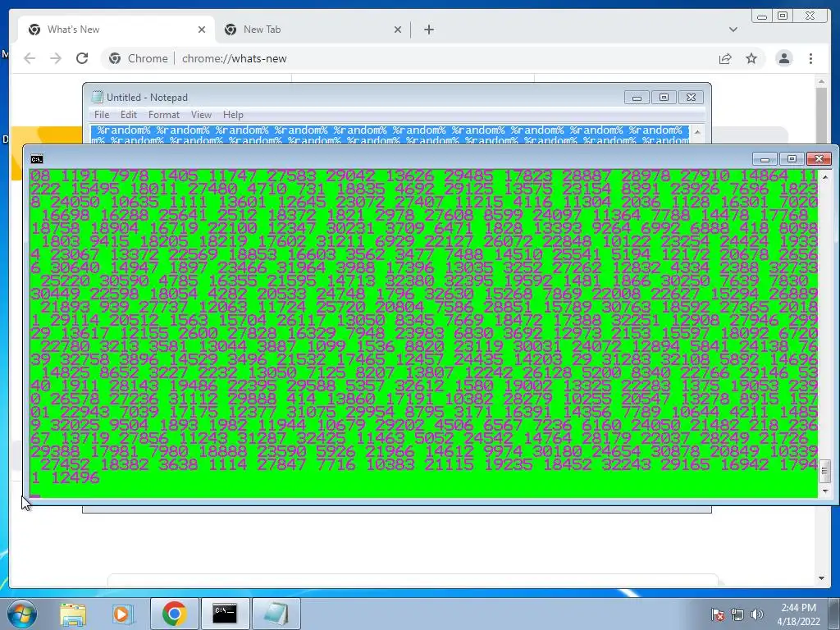The height and width of the screenshot is (630, 840).
Task: Switch to the New Tab tab
Action: point(313,30)
